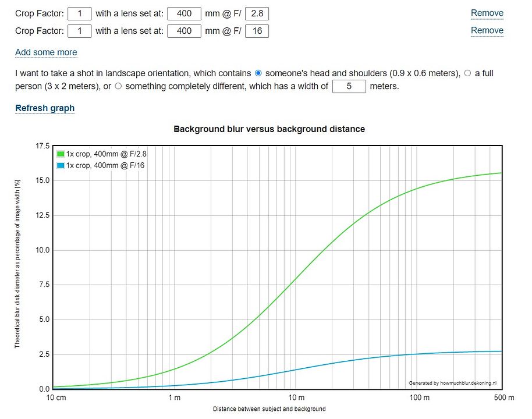532x419 pixels.
Task: Select the head and shoulders radio option
Action: (x=258, y=73)
